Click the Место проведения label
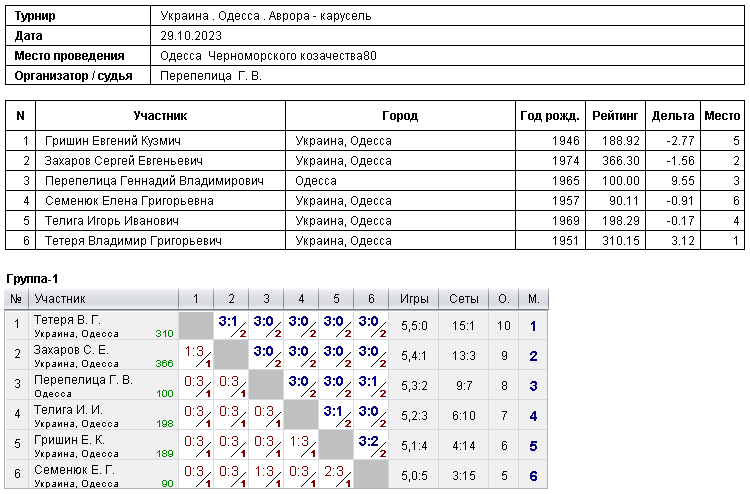 click(x=69, y=56)
